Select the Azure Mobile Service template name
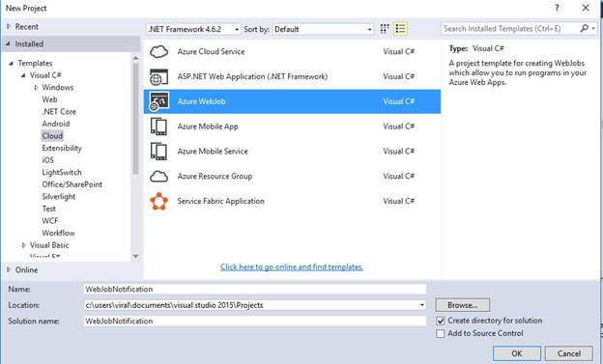The image size is (603, 364). click(x=213, y=152)
